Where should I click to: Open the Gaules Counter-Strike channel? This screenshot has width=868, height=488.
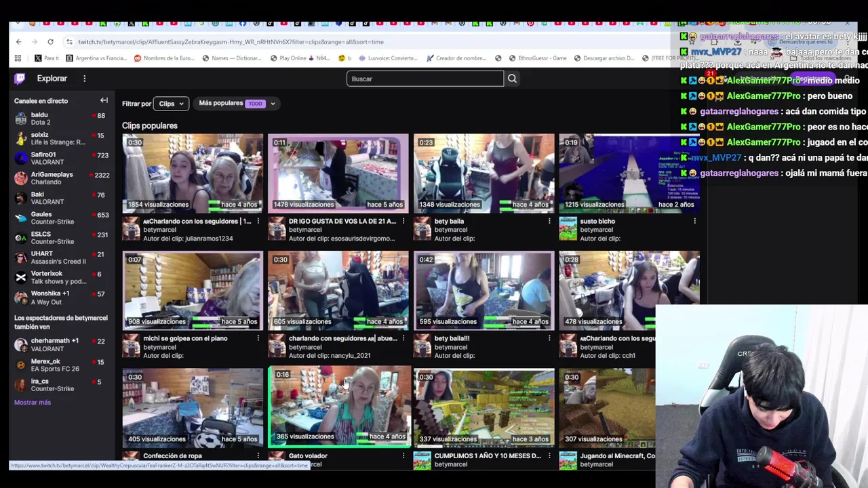pos(61,218)
